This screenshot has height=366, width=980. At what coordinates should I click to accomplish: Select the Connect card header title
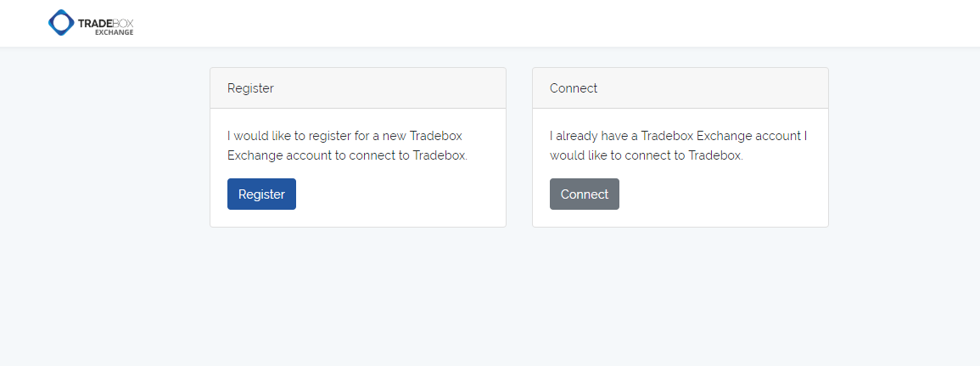574,88
